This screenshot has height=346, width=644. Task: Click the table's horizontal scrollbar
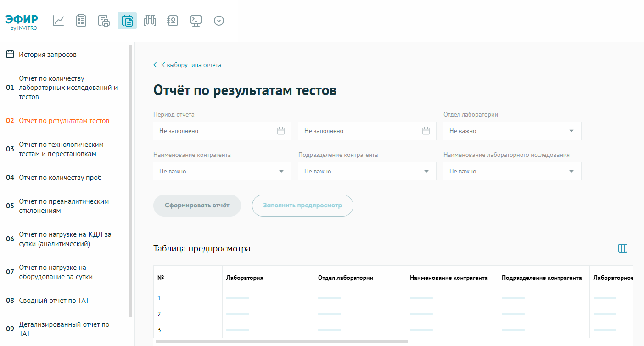pos(281,342)
